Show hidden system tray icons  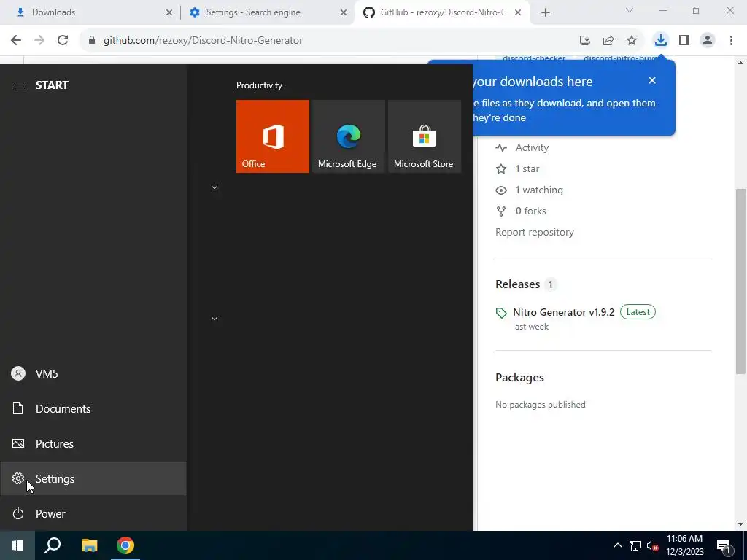click(x=617, y=545)
